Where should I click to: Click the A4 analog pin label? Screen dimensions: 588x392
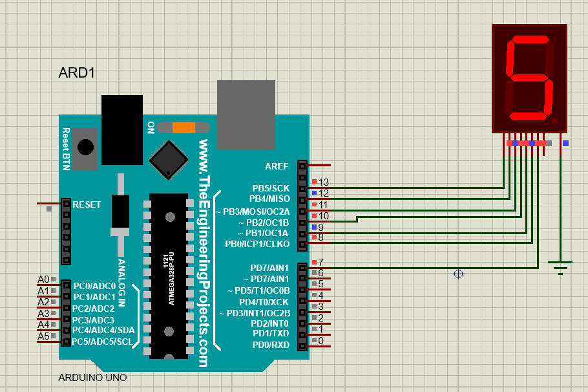tap(43, 325)
